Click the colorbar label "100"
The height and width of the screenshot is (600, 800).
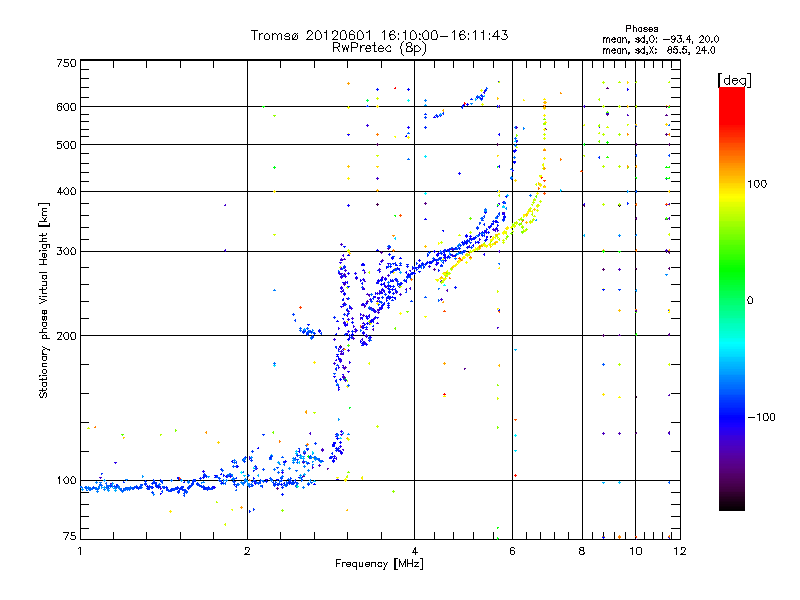(x=757, y=184)
